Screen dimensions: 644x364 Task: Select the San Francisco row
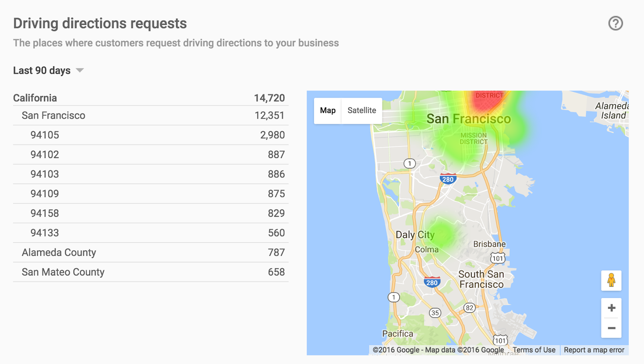coord(151,115)
